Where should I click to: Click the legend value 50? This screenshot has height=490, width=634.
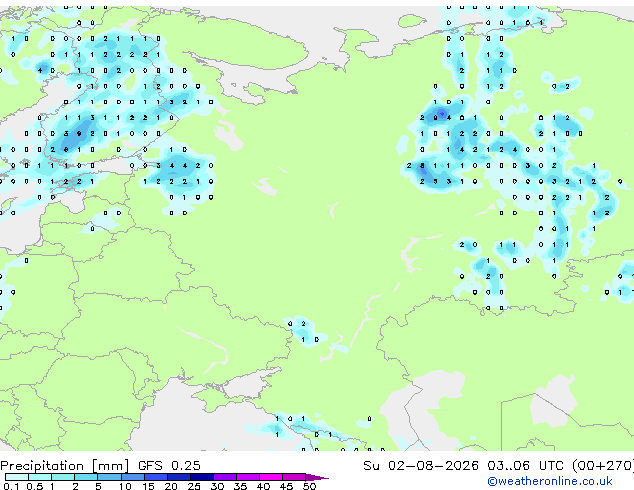tap(309, 486)
